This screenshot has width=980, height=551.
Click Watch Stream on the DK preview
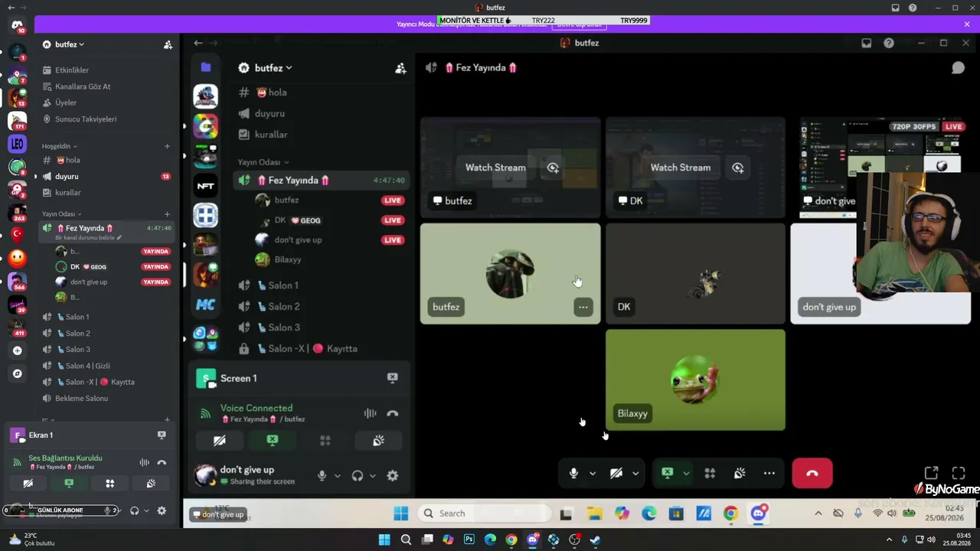(681, 168)
